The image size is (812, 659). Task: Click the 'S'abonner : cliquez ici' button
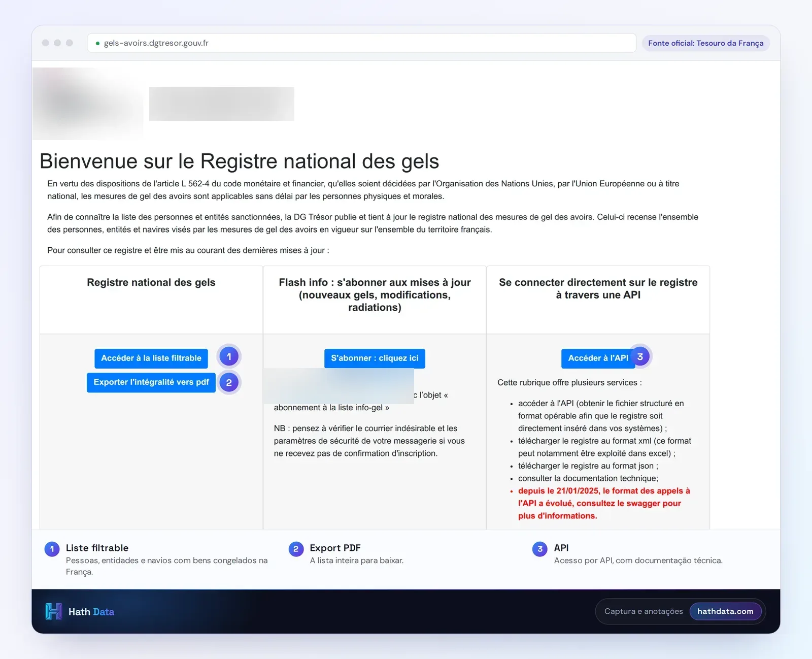pos(375,358)
